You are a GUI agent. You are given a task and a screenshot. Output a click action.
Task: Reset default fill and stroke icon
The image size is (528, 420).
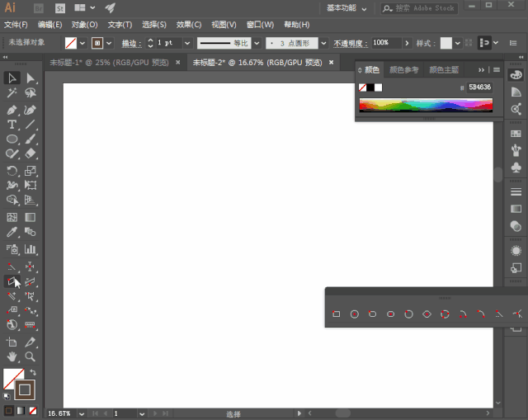click(7, 396)
